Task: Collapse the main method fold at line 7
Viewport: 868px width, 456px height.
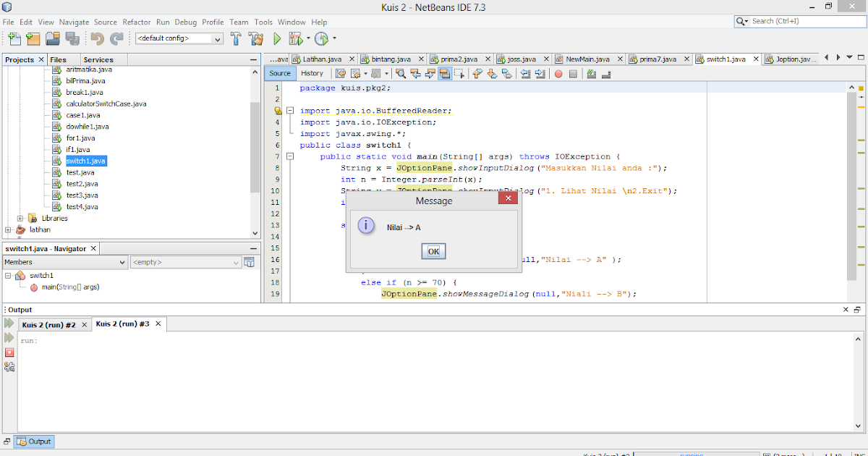Action: tap(289, 156)
